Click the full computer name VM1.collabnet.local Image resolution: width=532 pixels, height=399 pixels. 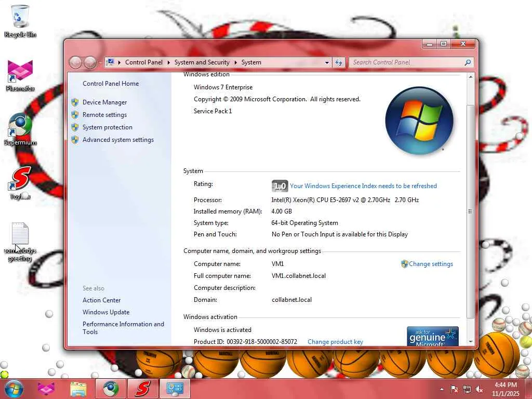click(x=299, y=276)
